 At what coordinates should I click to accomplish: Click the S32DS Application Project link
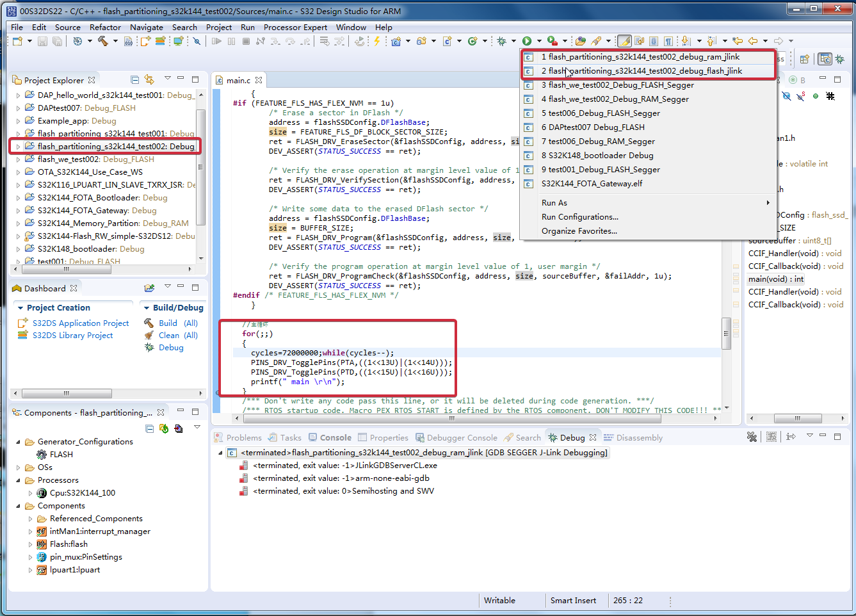coord(81,323)
